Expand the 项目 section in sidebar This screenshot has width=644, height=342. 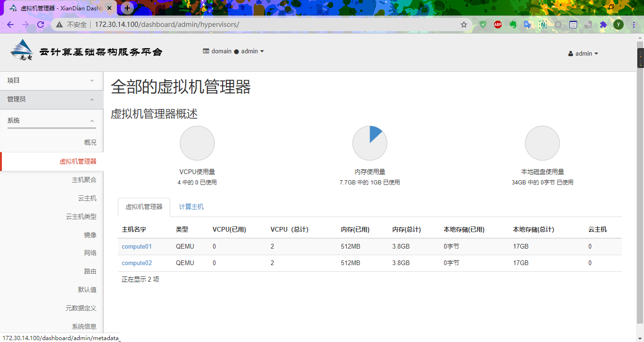[x=51, y=80]
